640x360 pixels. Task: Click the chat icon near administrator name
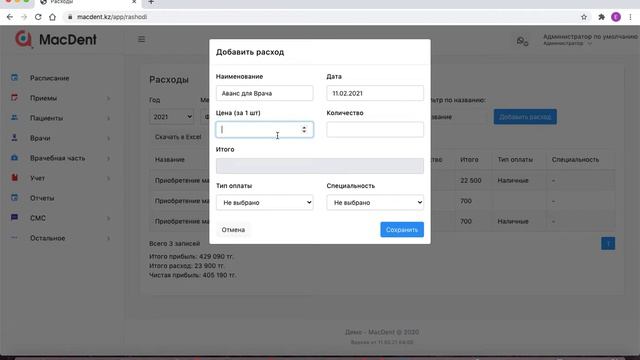click(522, 41)
